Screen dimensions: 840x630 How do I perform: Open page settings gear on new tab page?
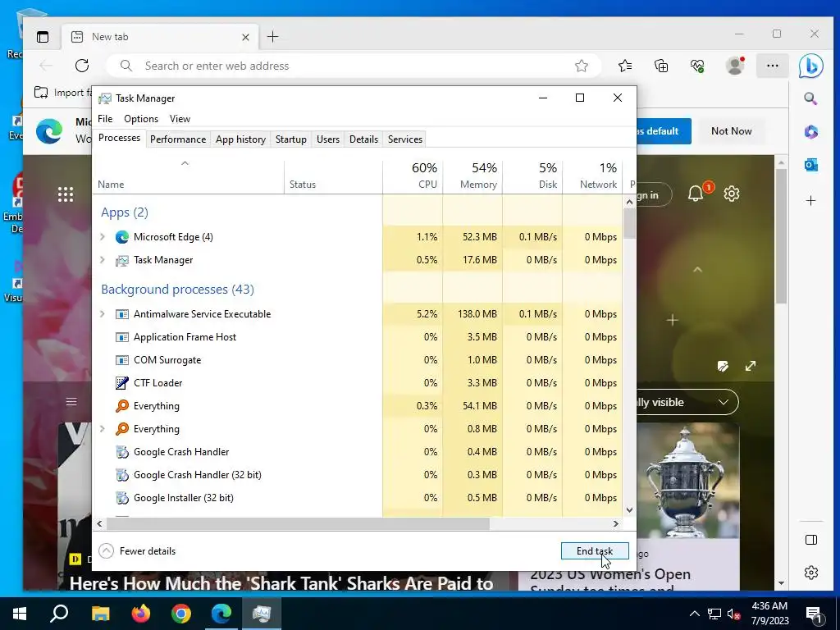[731, 194]
